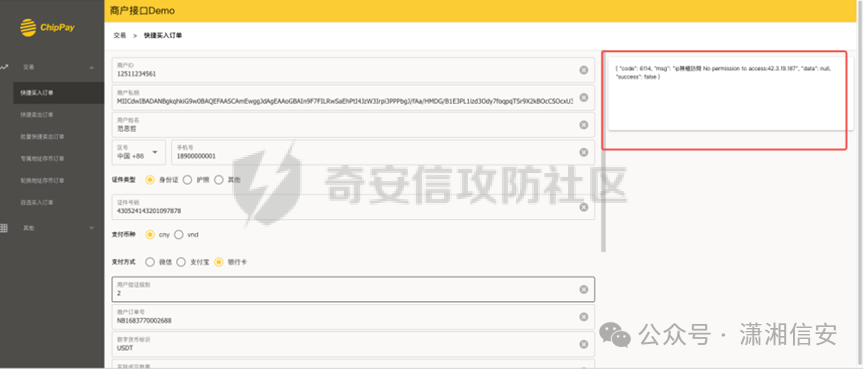
Task: Click the 商户接口Demo header title
Action: click(x=142, y=10)
